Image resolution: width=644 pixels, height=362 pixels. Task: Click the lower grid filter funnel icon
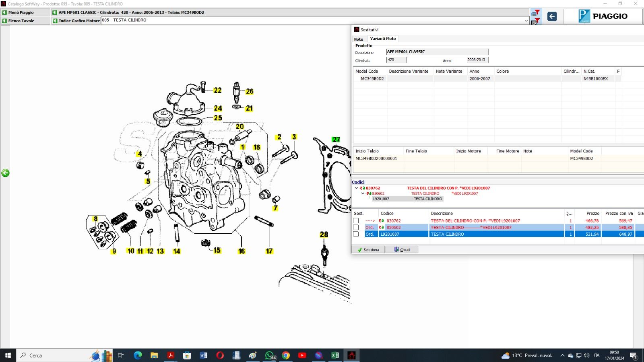[x=535, y=21]
